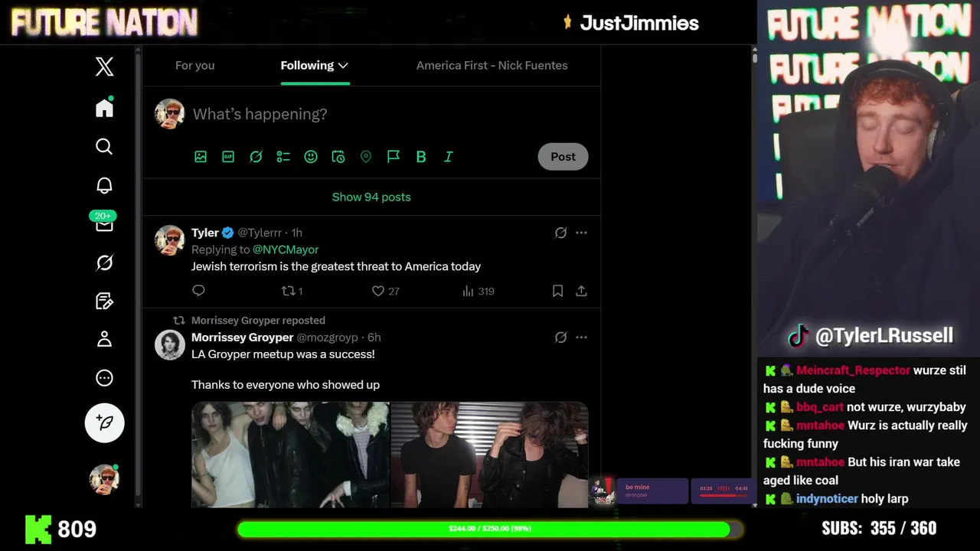This screenshot has width=980, height=551.
Task: Click in What's happening? composer field
Action: tap(260, 114)
